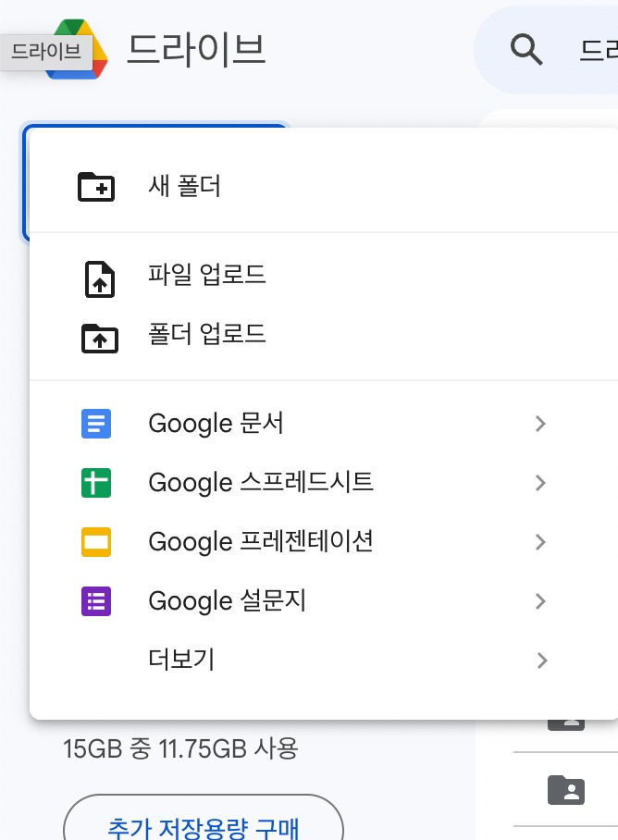Viewport: 618px width, 840px height.
Task: Click the 드라이브 title text
Action: [x=196, y=49]
